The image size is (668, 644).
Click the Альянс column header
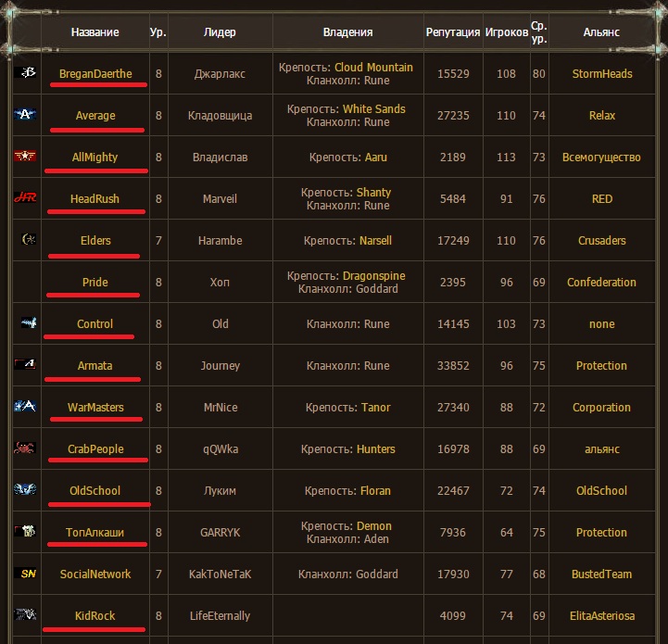[601, 32]
